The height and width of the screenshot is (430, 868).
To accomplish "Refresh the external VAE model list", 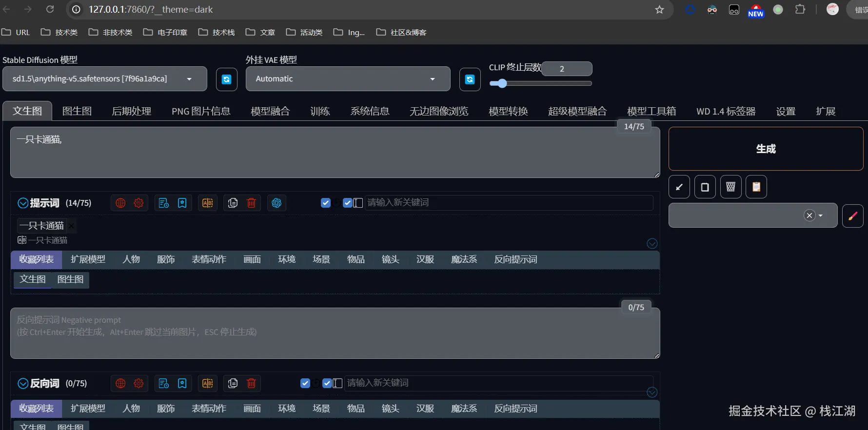I will (470, 79).
